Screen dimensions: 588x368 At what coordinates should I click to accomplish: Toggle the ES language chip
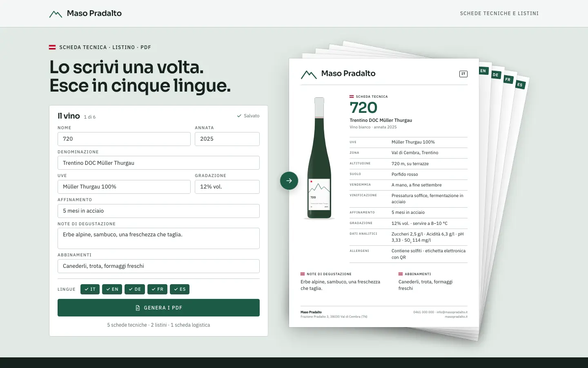pyautogui.click(x=180, y=289)
